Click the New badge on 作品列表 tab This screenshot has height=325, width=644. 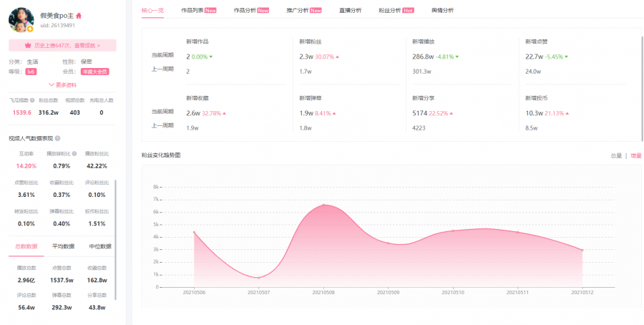tap(210, 11)
